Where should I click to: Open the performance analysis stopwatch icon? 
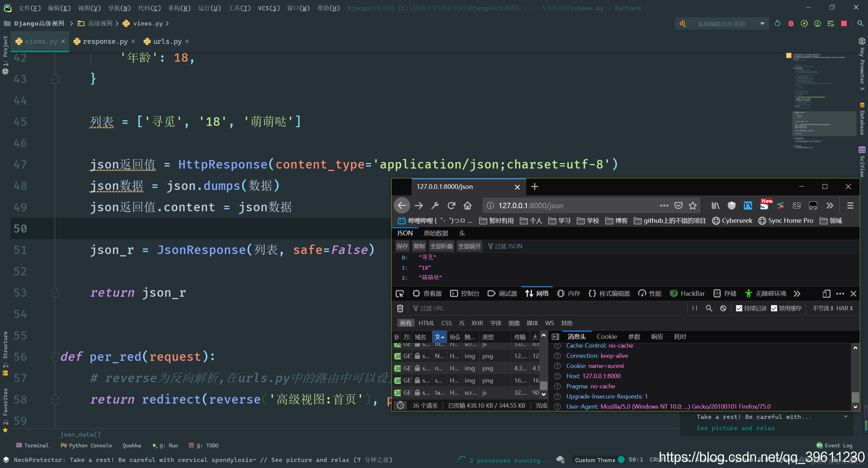[400, 405]
